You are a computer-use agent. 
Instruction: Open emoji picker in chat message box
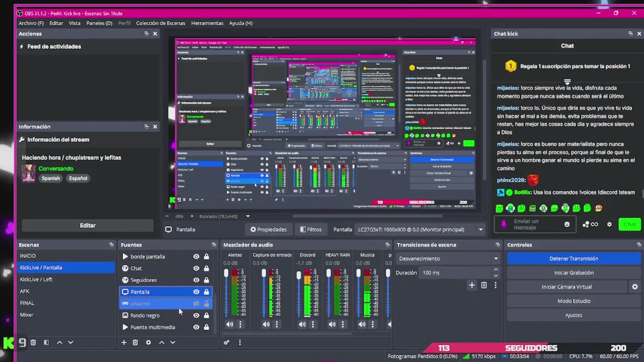tap(567, 224)
